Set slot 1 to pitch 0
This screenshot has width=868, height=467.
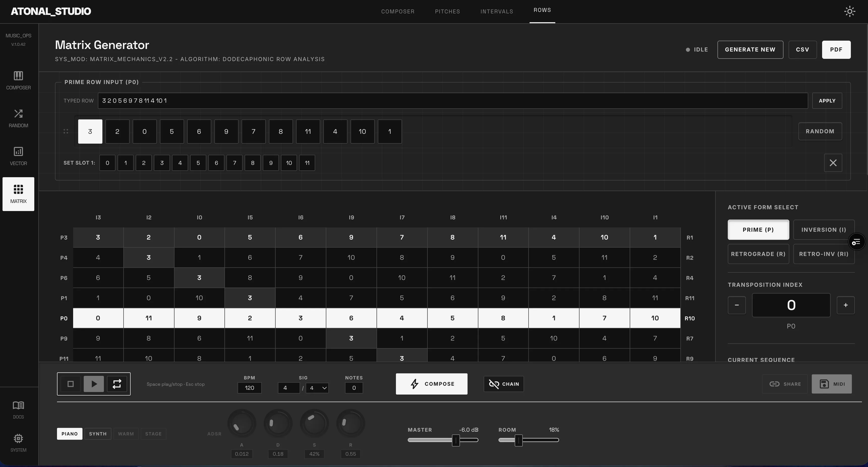click(x=107, y=163)
